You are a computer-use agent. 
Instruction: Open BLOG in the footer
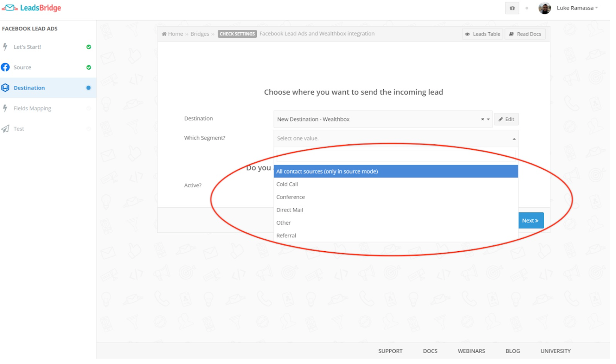[513, 351]
